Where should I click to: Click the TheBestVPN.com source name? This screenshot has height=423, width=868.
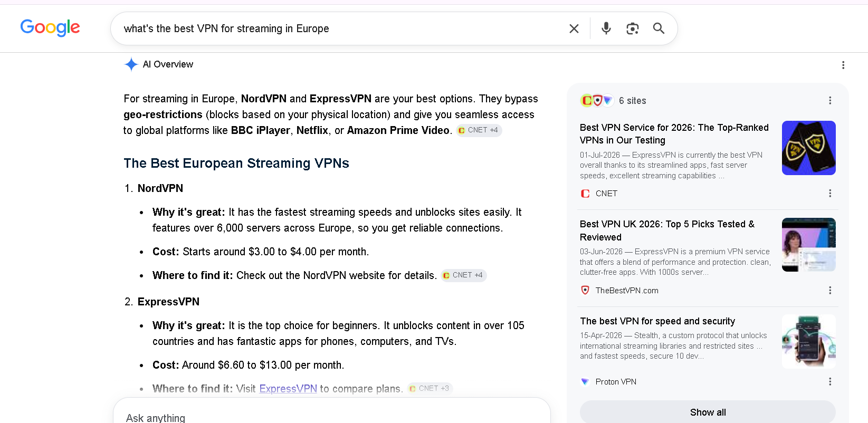pyautogui.click(x=627, y=291)
